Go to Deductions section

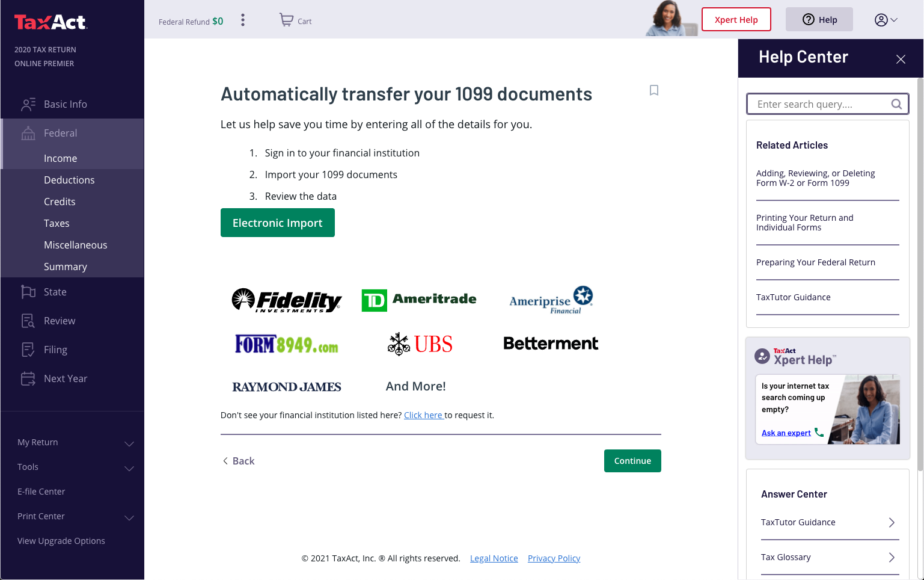tap(69, 180)
